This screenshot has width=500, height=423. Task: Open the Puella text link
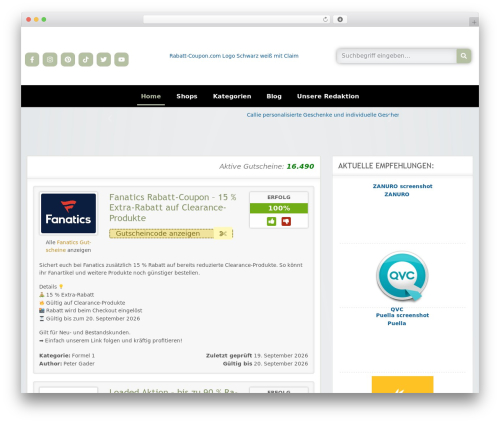[x=397, y=323]
